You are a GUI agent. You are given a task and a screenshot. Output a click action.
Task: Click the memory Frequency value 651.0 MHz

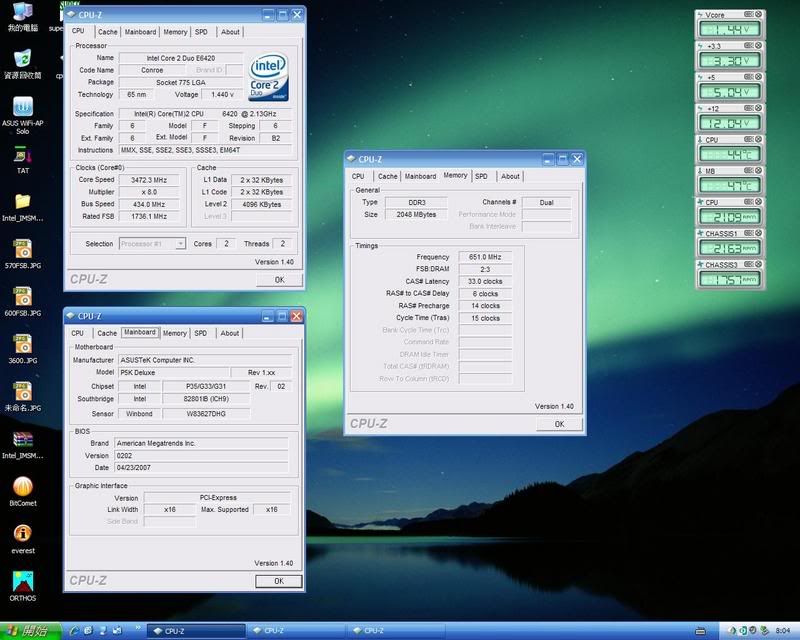485,257
